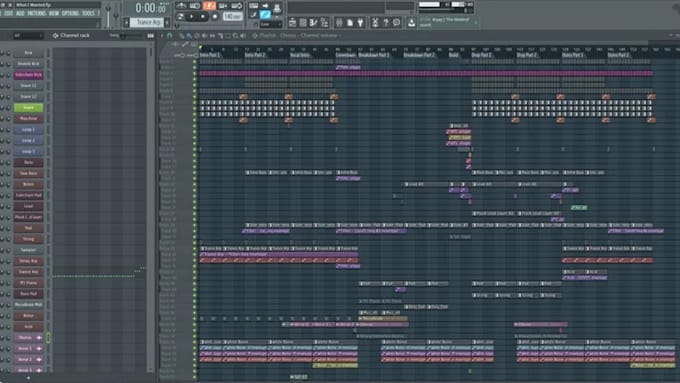Click the song time display
680x383 pixels.
tap(150, 8)
